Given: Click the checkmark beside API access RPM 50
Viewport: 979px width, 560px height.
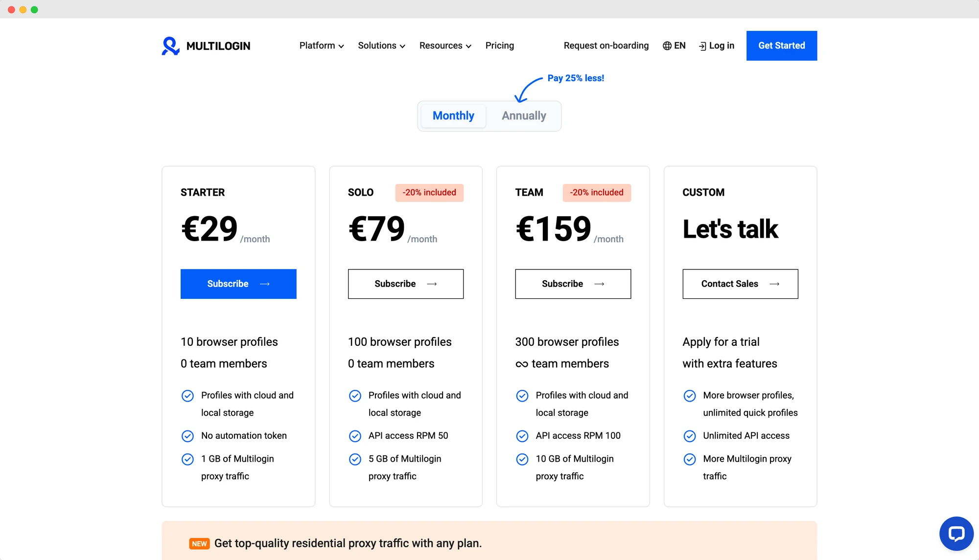Looking at the screenshot, I should tap(355, 436).
